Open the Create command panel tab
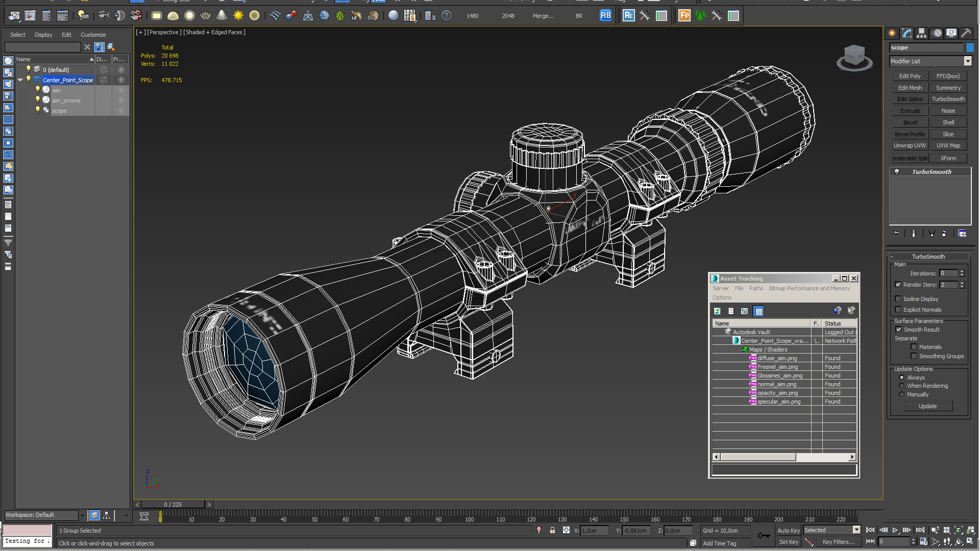This screenshot has height=551, width=980. point(892,33)
